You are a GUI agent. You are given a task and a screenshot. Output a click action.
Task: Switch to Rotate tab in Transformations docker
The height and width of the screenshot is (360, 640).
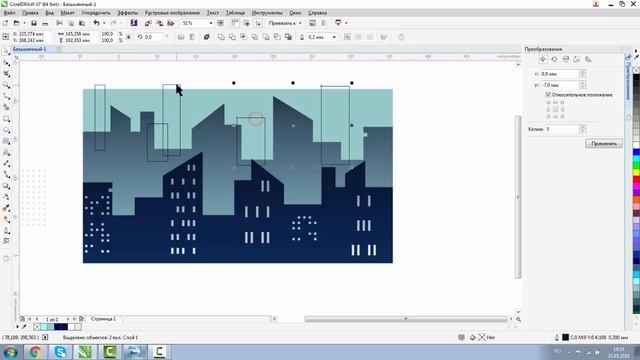point(554,60)
